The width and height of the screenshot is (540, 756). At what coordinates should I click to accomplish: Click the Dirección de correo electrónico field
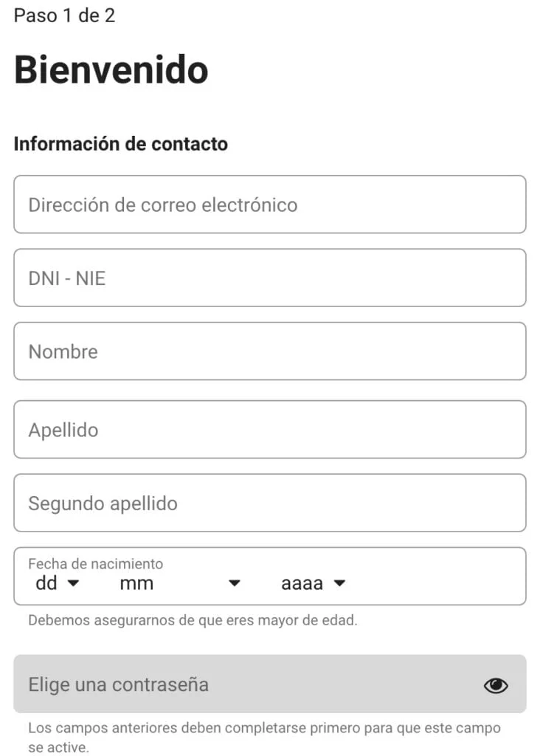point(269,205)
